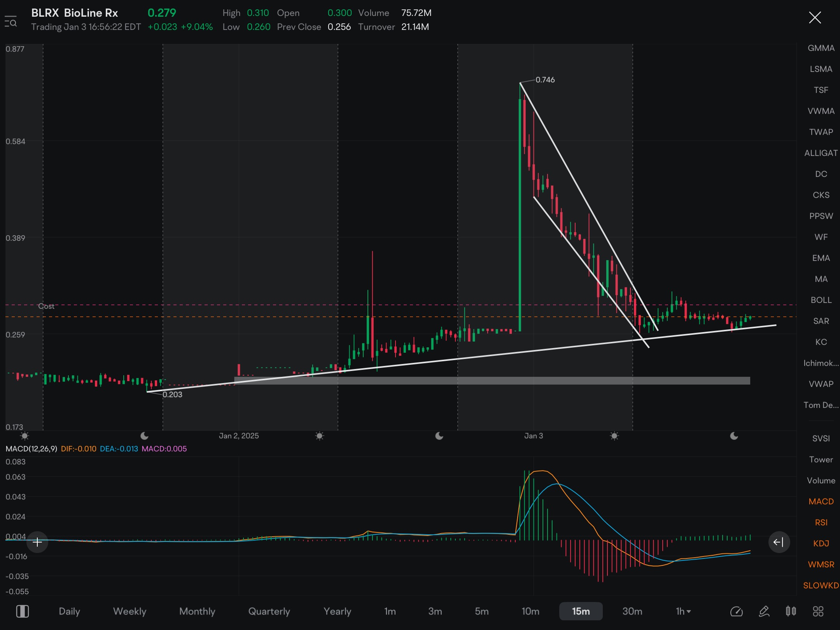Image resolution: width=840 pixels, height=630 pixels.
Task: Show the SVSI sub-indicator
Action: coord(821,439)
